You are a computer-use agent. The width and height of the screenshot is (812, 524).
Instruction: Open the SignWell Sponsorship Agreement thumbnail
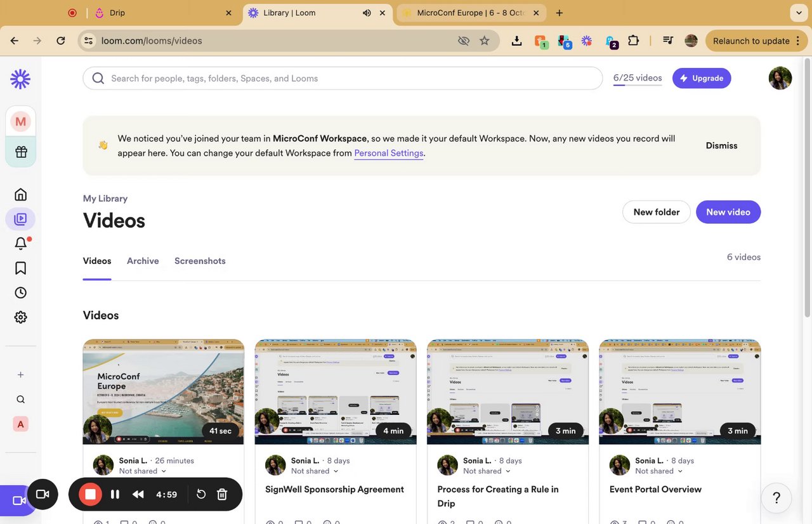coord(336,392)
